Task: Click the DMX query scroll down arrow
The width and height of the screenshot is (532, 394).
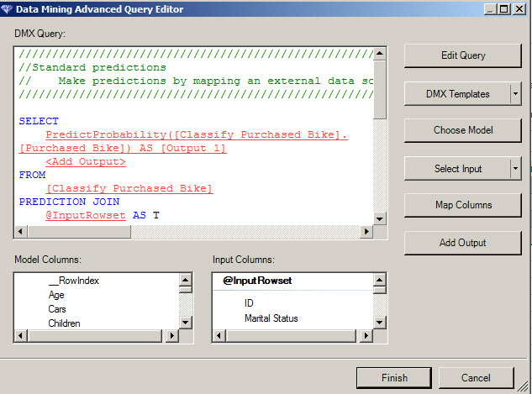Action: [x=380, y=218]
